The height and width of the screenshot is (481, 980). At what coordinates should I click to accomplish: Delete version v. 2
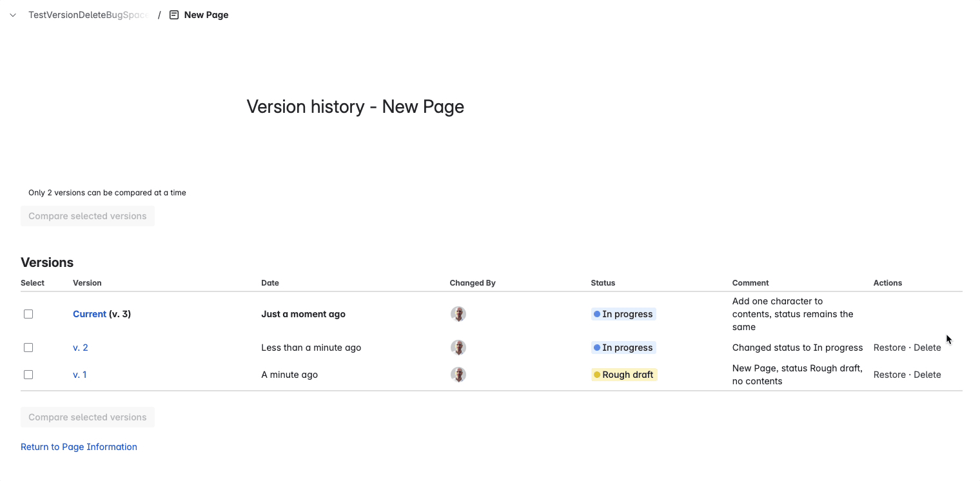click(927, 348)
